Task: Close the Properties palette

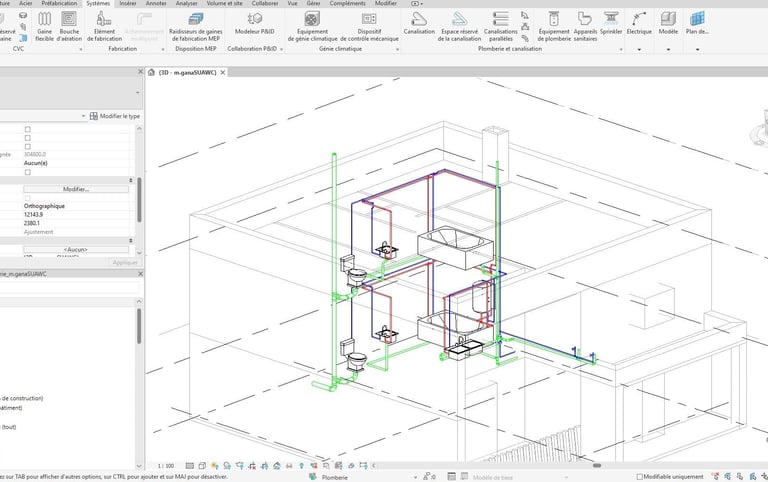Action: 140,72
